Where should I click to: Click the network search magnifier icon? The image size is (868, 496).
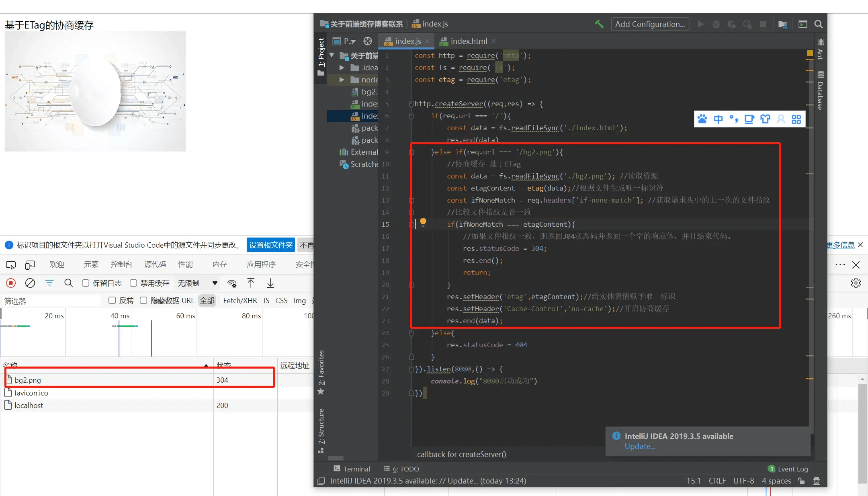tap(69, 283)
